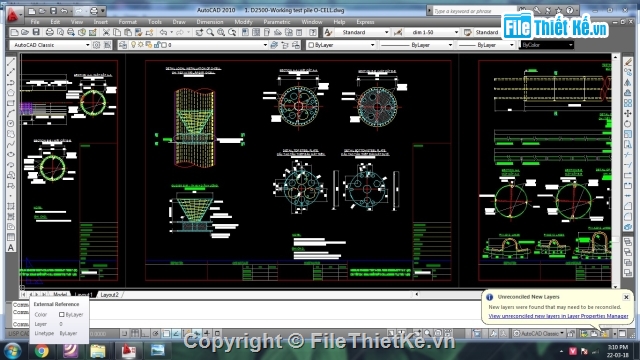Click the Plot print icon
The image size is (640, 360).
pyautogui.click(x=49, y=32)
